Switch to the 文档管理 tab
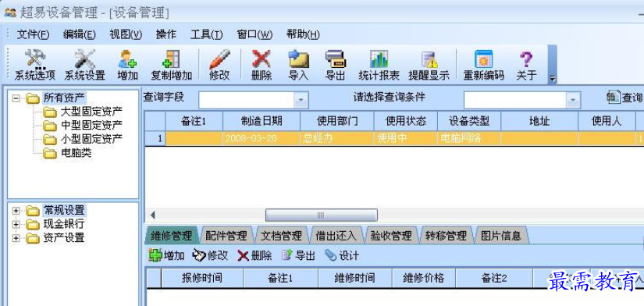Screen dimensions: 644x306 point(281,235)
